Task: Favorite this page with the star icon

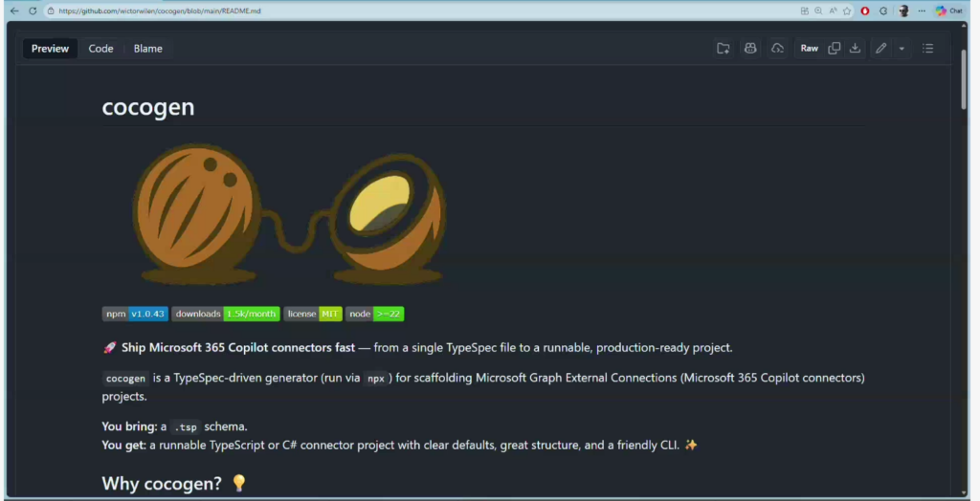Action: (847, 11)
